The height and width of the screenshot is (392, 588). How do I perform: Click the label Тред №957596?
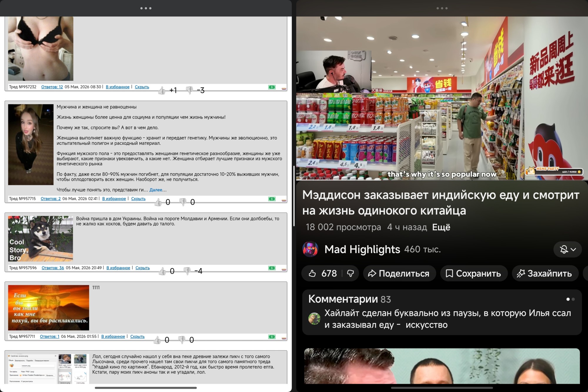23,268
